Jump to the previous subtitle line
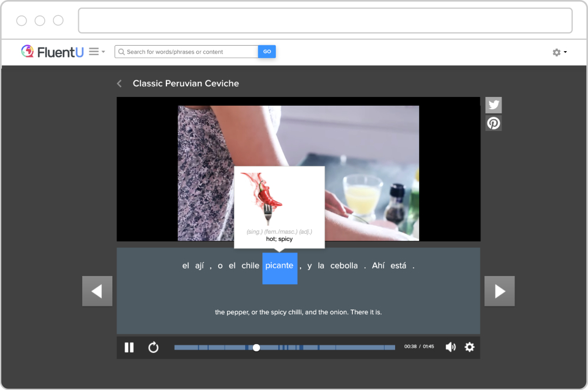 [x=97, y=291]
